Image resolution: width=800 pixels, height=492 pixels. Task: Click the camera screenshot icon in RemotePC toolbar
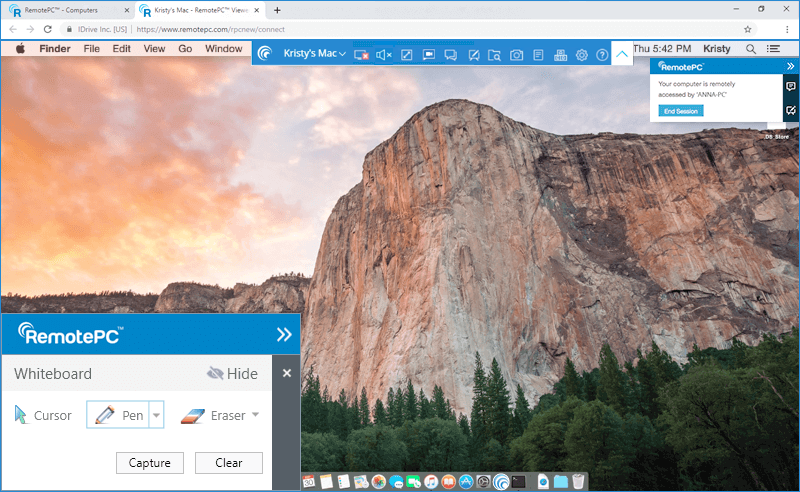pyautogui.click(x=516, y=55)
